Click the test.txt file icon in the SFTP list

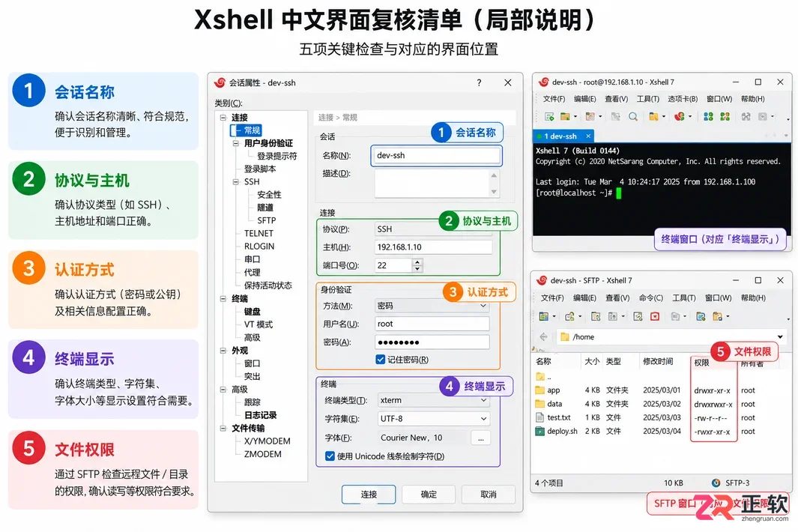tap(540, 417)
